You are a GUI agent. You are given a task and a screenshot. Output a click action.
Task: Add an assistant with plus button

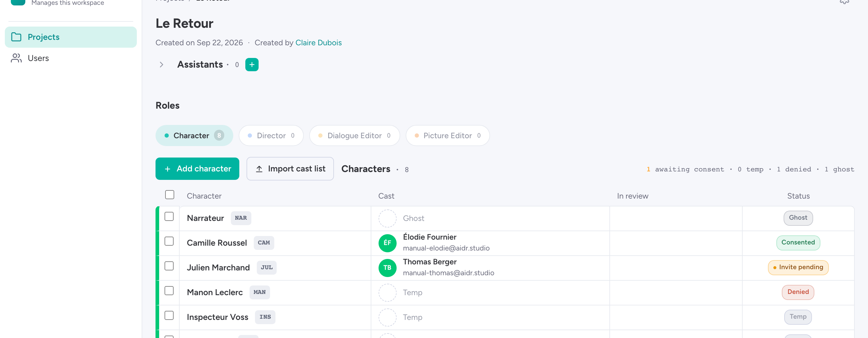[x=252, y=64]
